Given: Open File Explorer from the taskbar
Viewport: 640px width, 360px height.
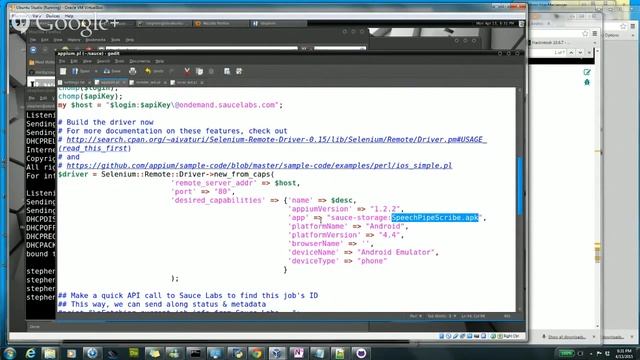Looking at the screenshot, I should coord(50,353).
